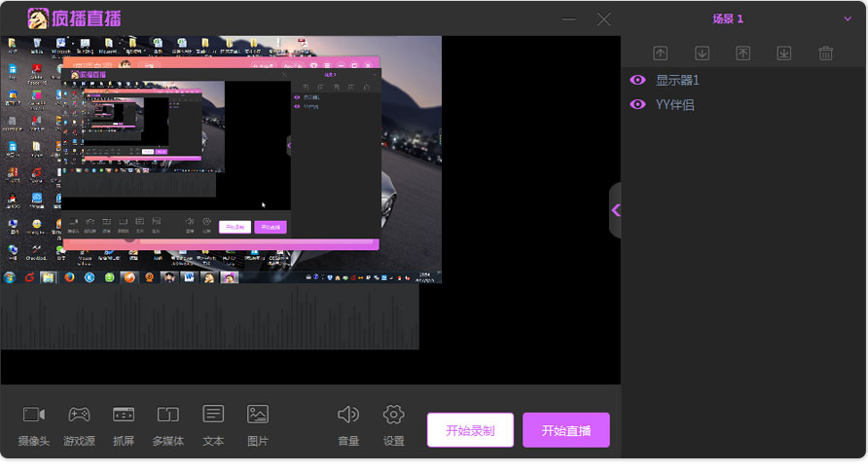The height and width of the screenshot is (471, 868).
Task: Move selected source to top
Action: tap(743, 54)
